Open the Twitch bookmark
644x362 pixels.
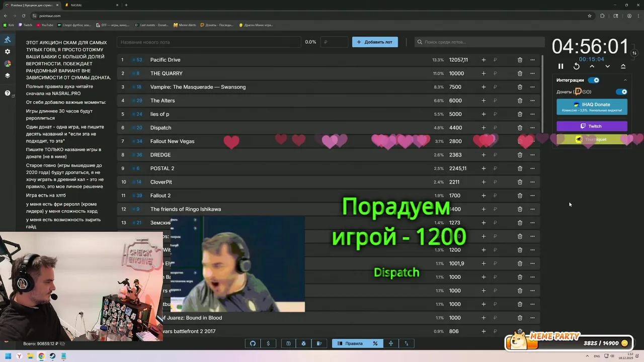click(x=25, y=25)
